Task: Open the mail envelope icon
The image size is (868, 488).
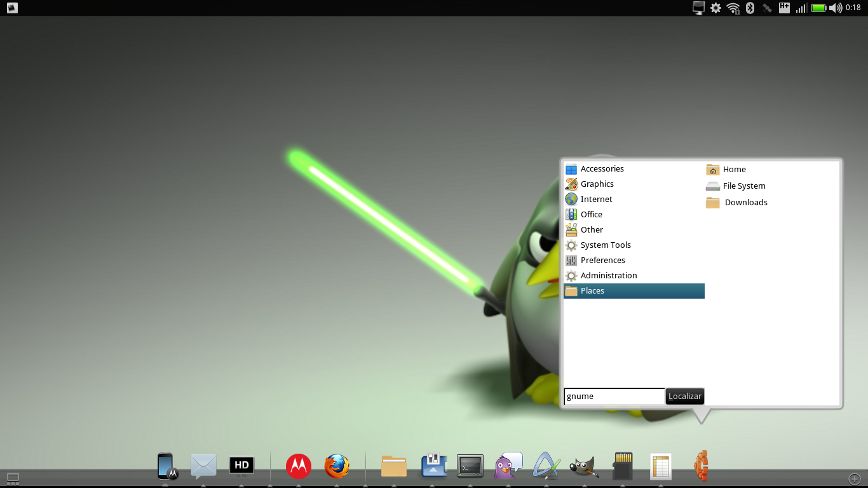Action: click(x=203, y=466)
